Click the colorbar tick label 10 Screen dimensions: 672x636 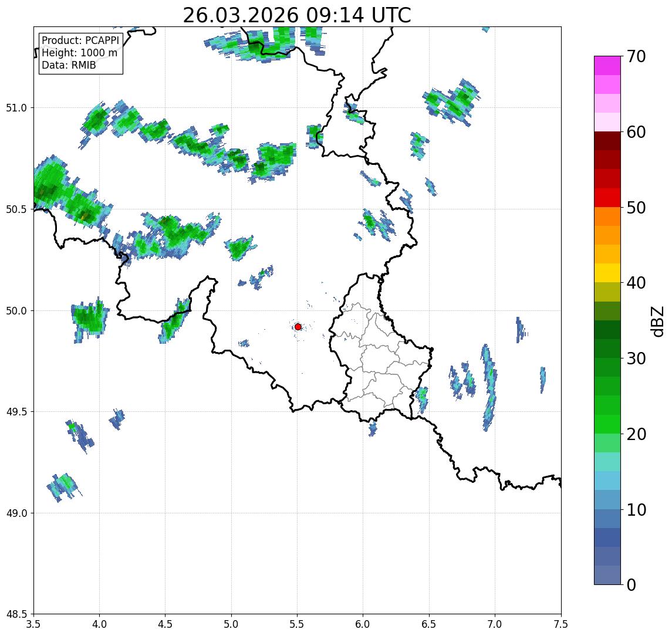point(636,509)
